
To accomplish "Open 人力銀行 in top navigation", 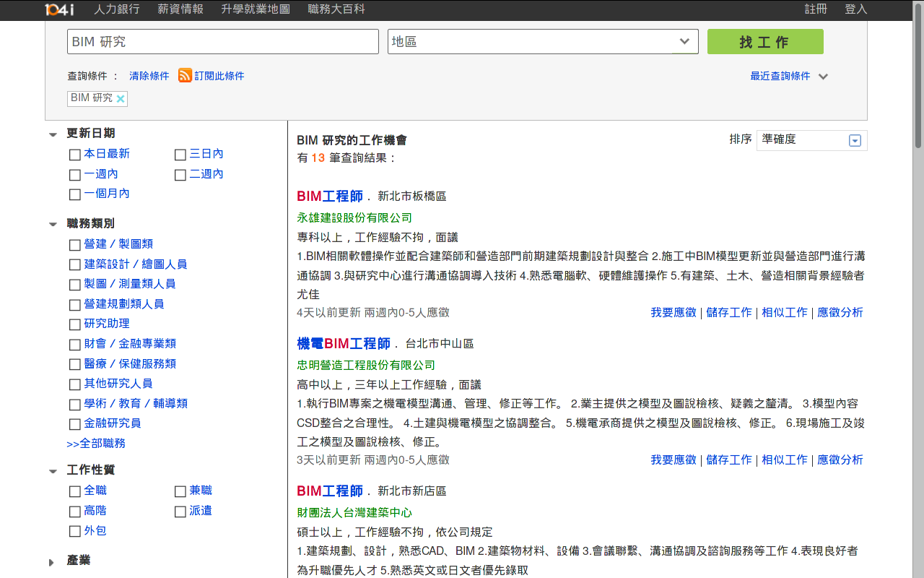I will pyautogui.click(x=117, y=9).
